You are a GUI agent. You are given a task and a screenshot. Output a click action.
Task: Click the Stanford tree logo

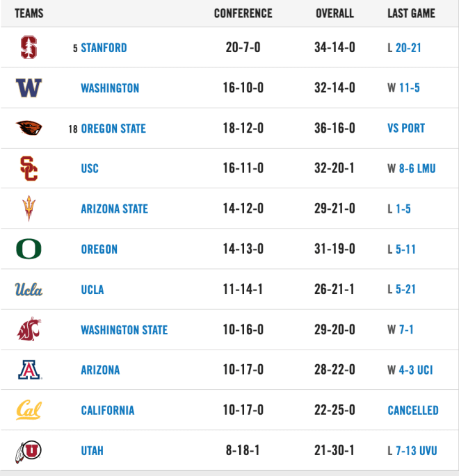pyautogui.click(x=29, y=47)
